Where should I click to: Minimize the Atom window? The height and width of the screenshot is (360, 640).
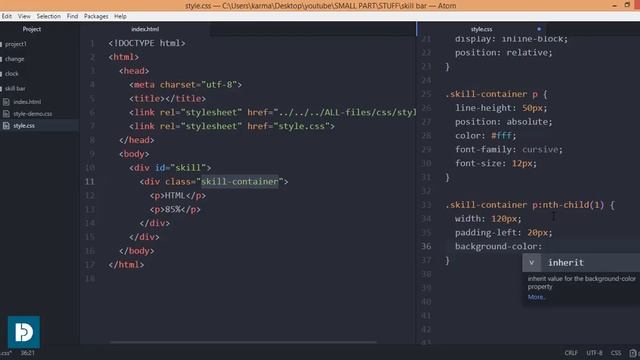click(614, 5)
